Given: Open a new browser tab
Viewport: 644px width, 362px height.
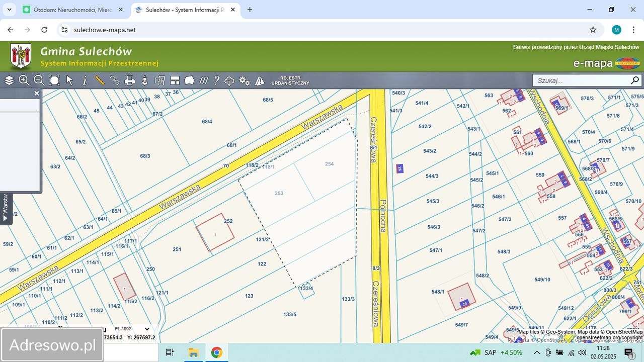Looking at the screenshot, I should click(250, 10).
